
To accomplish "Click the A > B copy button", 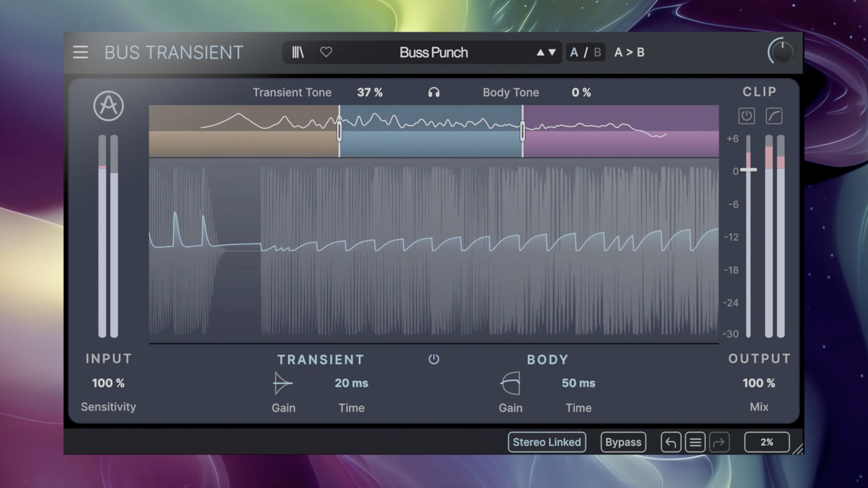I will point(629,52).
